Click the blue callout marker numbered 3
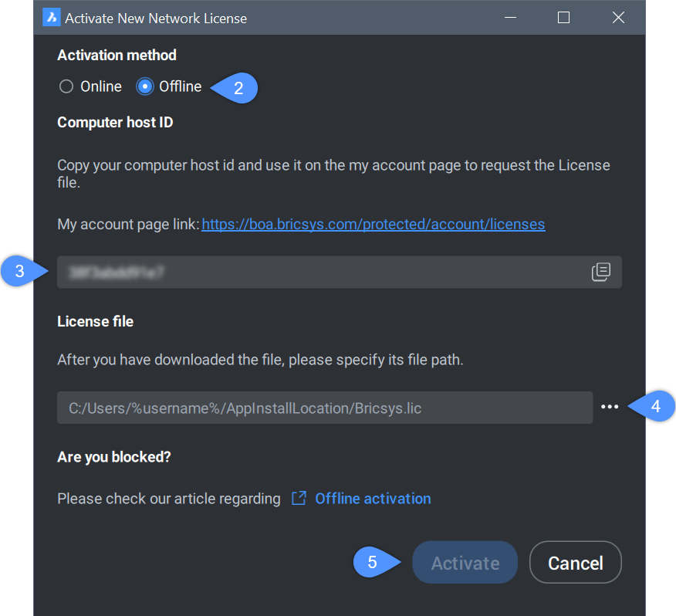Screen dimensions: 676x616 coord(21,272)
